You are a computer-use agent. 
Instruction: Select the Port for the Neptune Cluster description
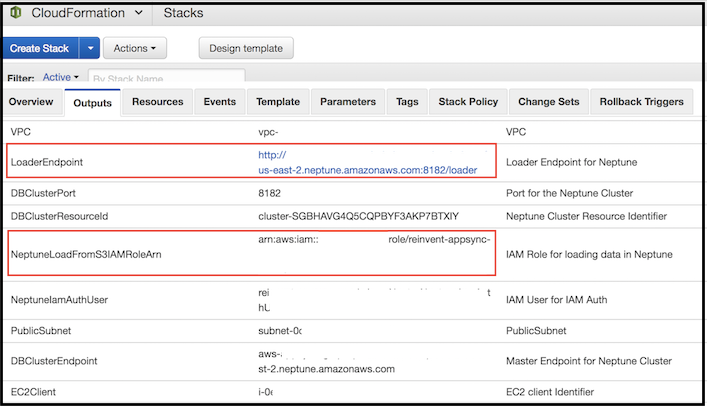(x=569, y=193)
